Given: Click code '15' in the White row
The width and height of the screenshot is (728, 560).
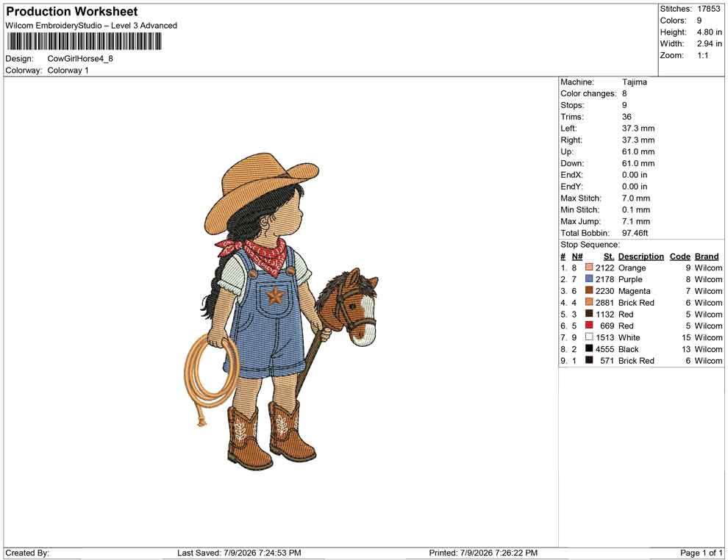Looking at the screenshot, I should click(x=686, y=337).
